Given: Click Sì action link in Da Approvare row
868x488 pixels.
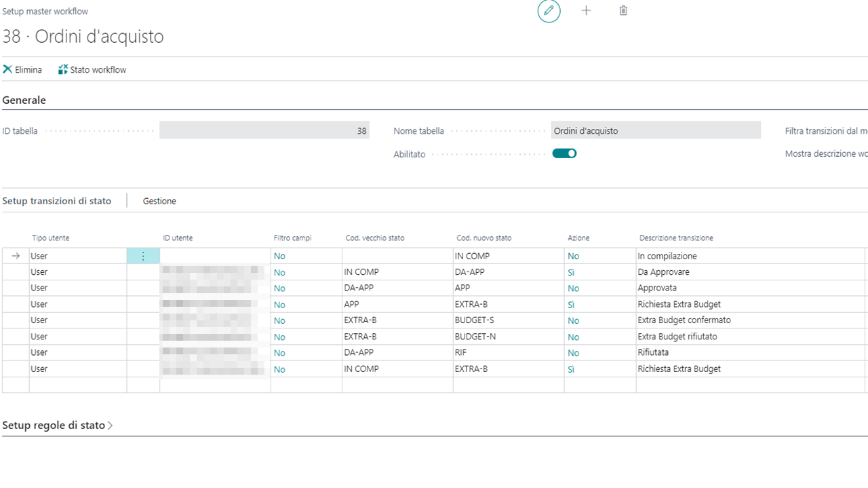Looking at the screenshot, I should 571,272.
